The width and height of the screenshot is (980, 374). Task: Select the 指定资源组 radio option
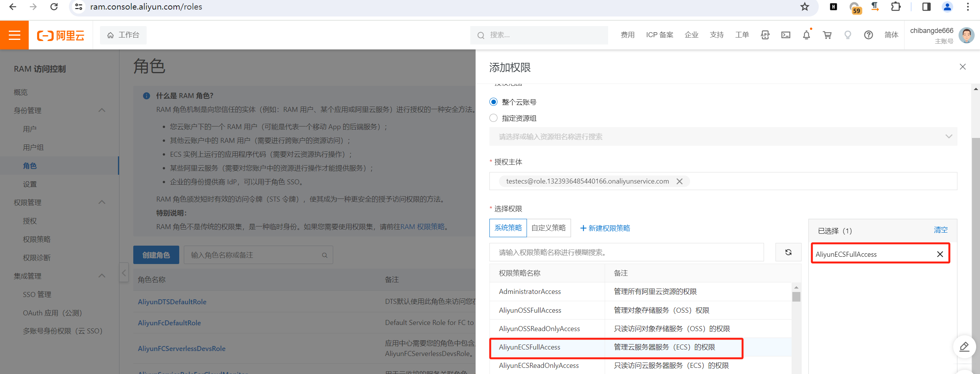pos(494,118)
